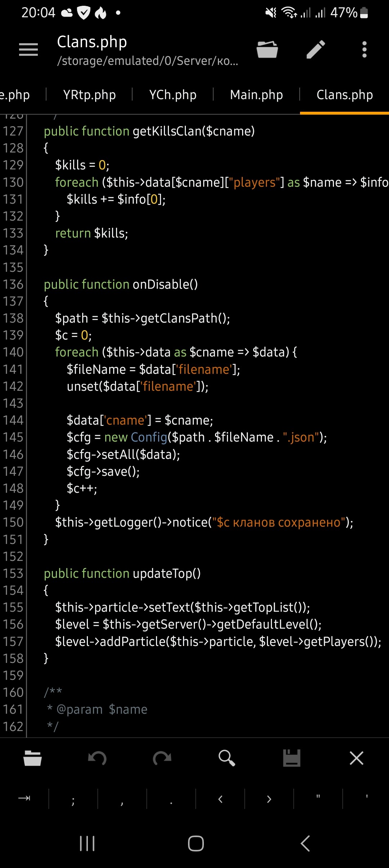
Task: Insert a tab using the tab key button
Action: pos(24,798)
